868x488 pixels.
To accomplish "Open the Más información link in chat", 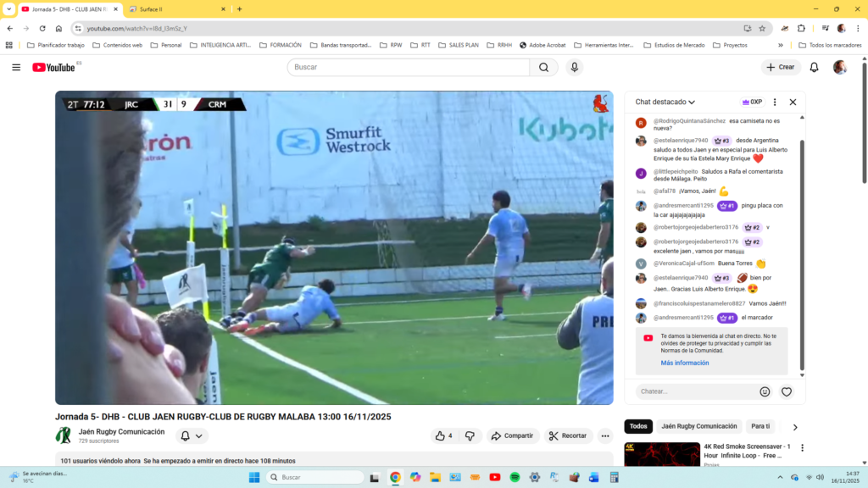I will tap(685, 363).
